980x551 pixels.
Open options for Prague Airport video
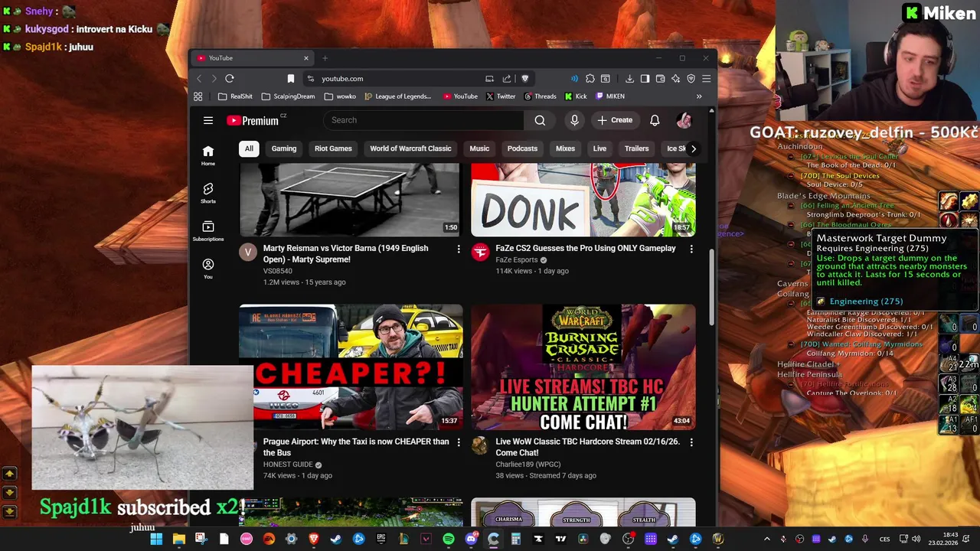[459, 442]
